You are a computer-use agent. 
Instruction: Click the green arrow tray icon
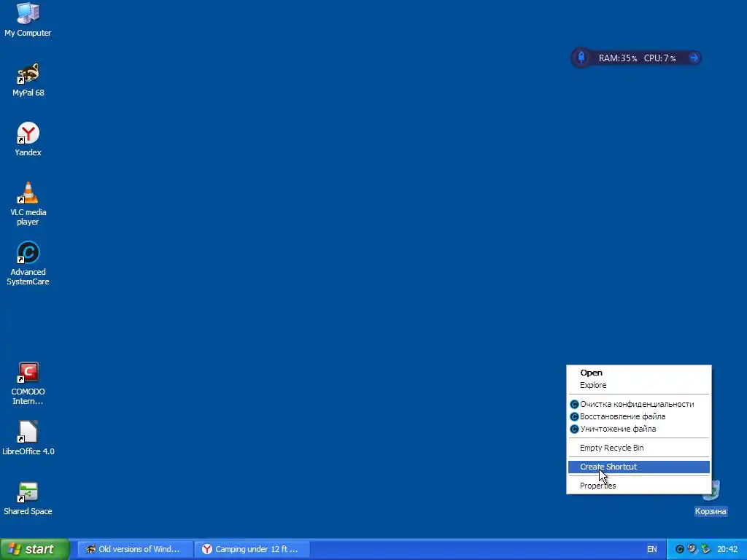pos(705,549)
